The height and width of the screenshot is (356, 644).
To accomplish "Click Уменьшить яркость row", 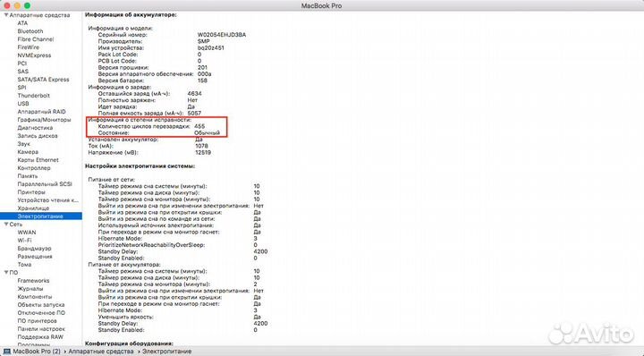I will (x=180, y=317).
